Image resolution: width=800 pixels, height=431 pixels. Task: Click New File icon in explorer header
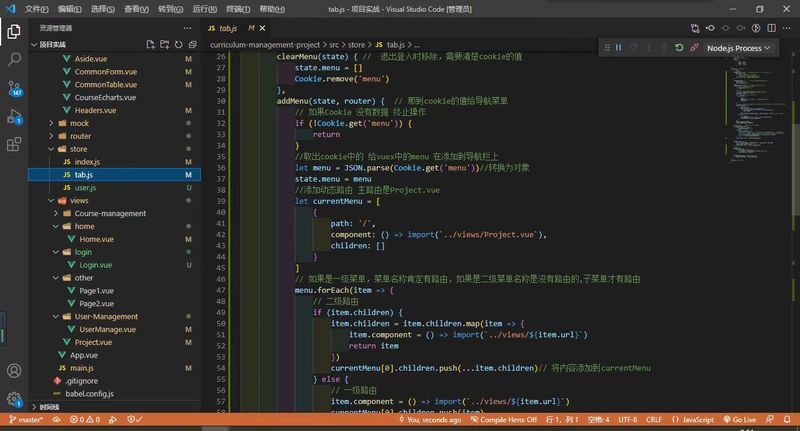[x=150, y=44]
